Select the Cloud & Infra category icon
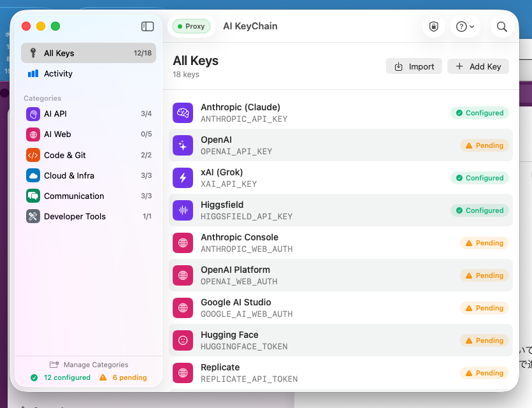The width and height of the screenshot is (532, 408). 33,175
